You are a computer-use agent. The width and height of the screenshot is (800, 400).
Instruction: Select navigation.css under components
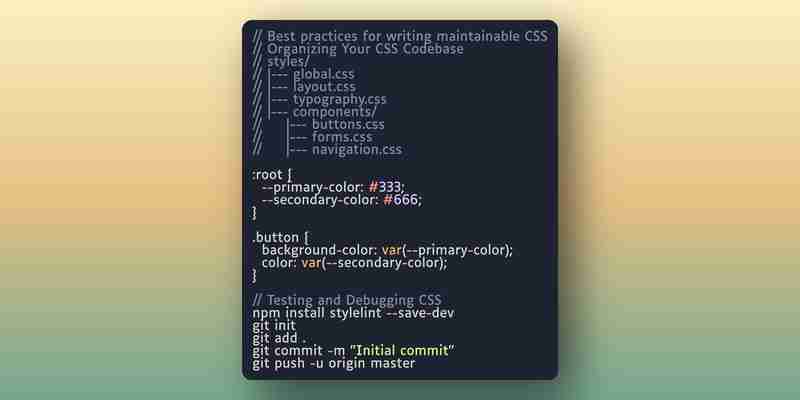[x=357, y=150]
